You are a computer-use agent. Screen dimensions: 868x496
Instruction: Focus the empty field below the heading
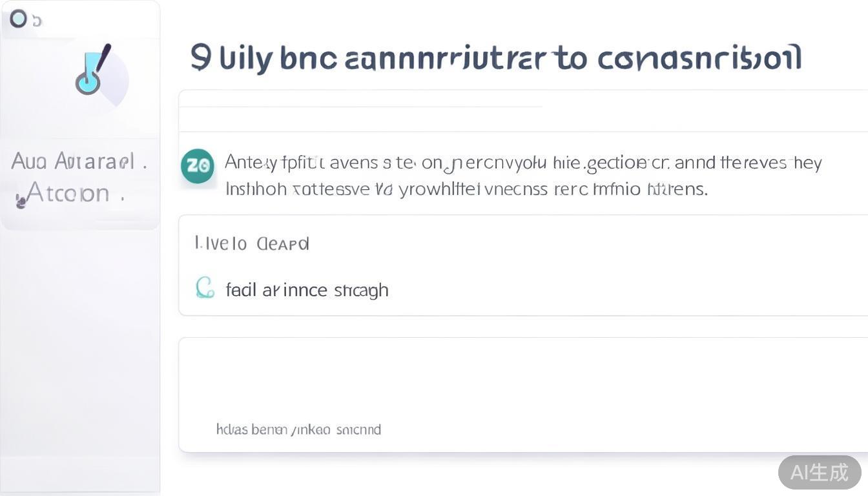tap(523, 119)
